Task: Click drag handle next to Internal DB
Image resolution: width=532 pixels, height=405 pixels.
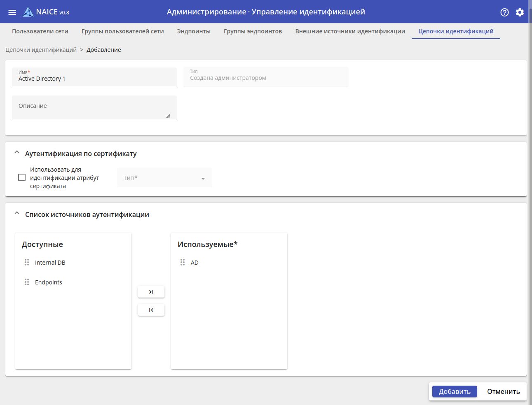Action: pyautogui.click(x=27, y=262)
